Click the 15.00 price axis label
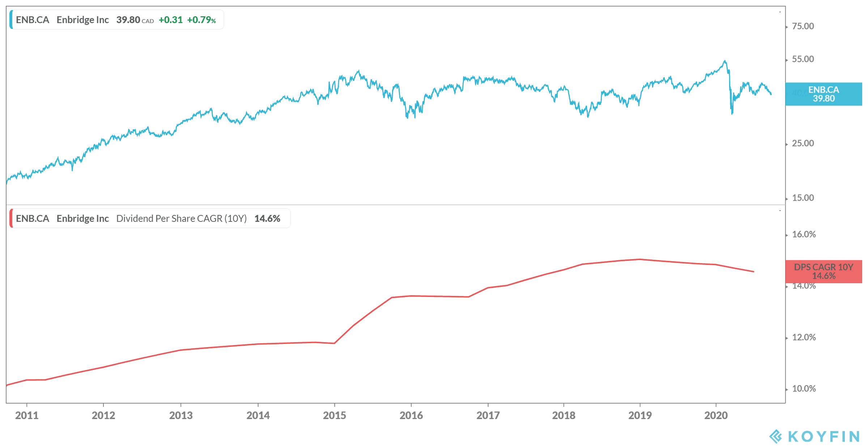Screen dimensions: 868x448 [x=803, y=198]
